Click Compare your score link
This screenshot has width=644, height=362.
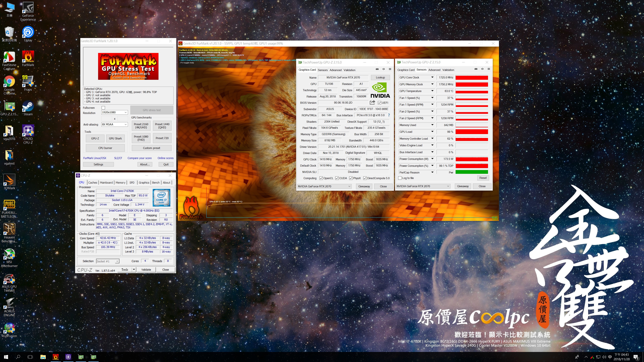click(140, 158)
